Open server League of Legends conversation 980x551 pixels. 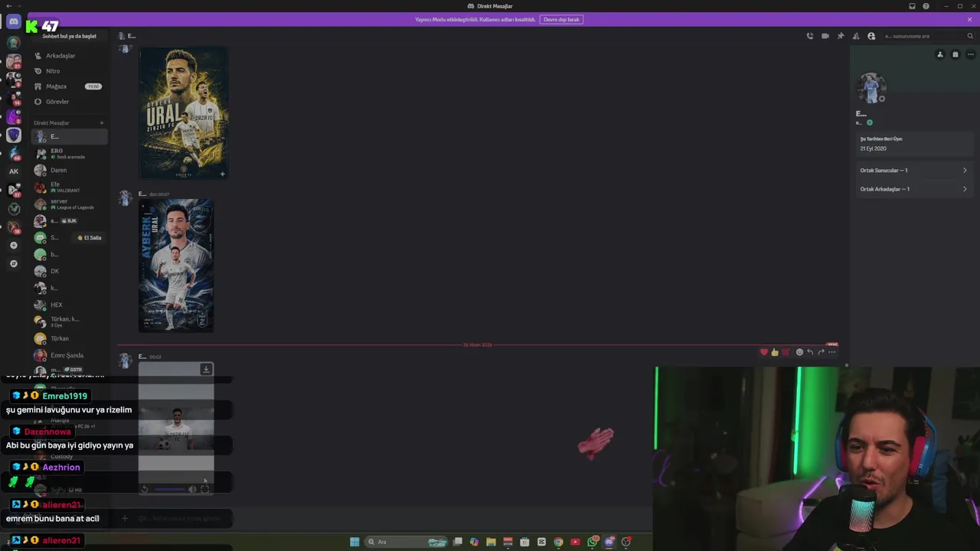[x=69, y=204]
